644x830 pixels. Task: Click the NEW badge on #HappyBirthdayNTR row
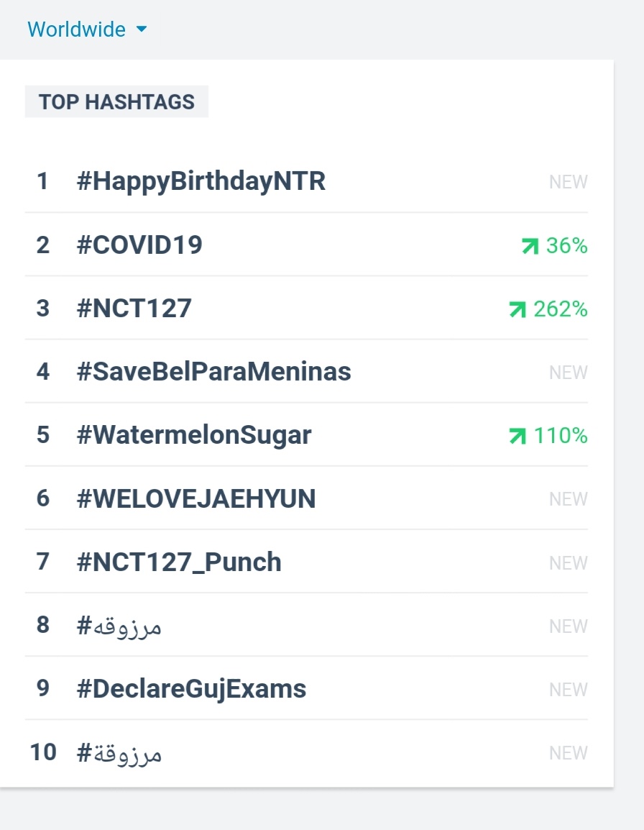pos(569,182)
